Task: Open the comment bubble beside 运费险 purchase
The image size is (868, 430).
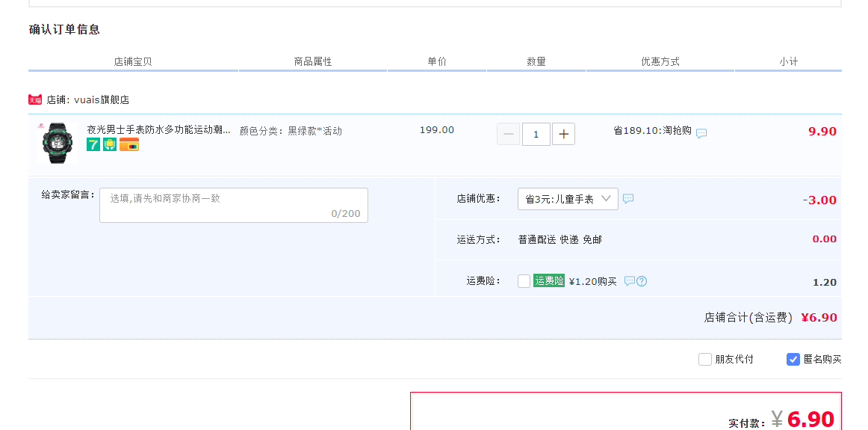Action: click(x=630, y=281)
